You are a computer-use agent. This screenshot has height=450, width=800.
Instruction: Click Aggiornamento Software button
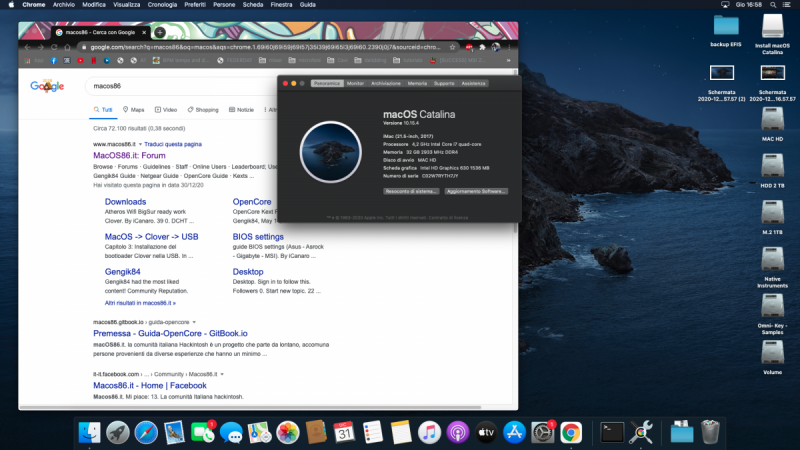476,191
